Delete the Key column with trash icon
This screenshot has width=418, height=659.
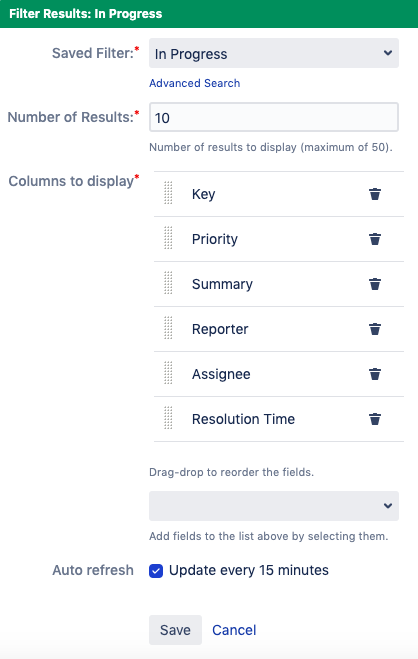(375, 194)
